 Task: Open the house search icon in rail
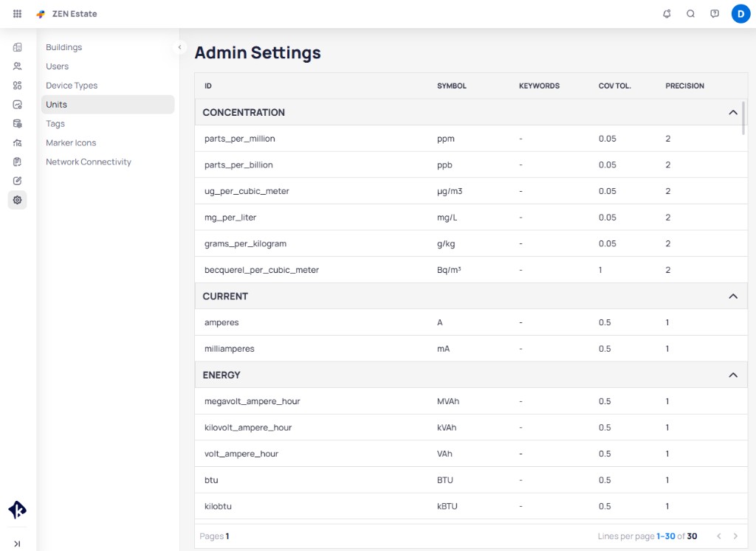click(x=18, y=142)
